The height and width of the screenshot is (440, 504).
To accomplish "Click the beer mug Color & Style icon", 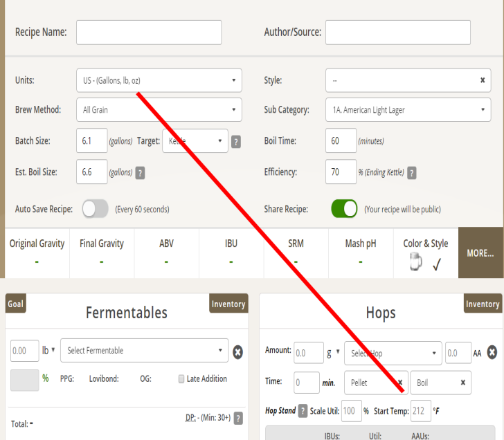I will pyautogui.click(x=415, y=264).
